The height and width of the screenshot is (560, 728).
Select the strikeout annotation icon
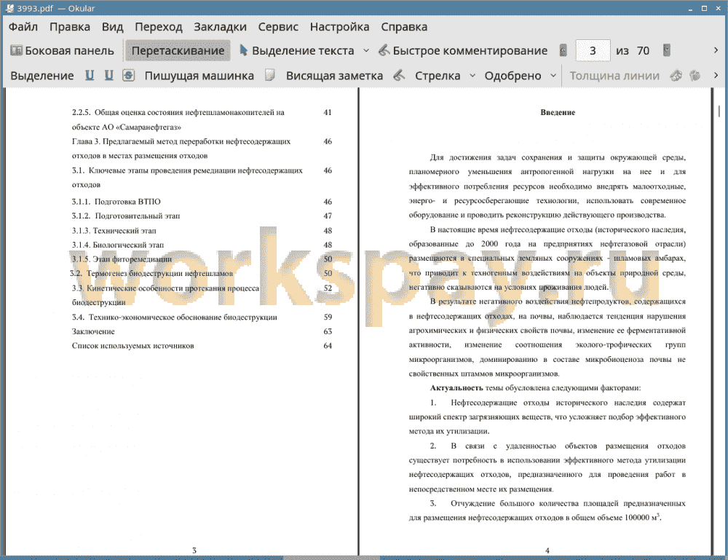point(129,75)
